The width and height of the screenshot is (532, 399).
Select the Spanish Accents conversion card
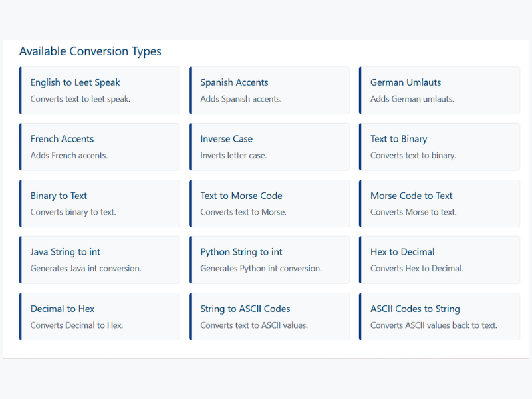coord(269,90)
